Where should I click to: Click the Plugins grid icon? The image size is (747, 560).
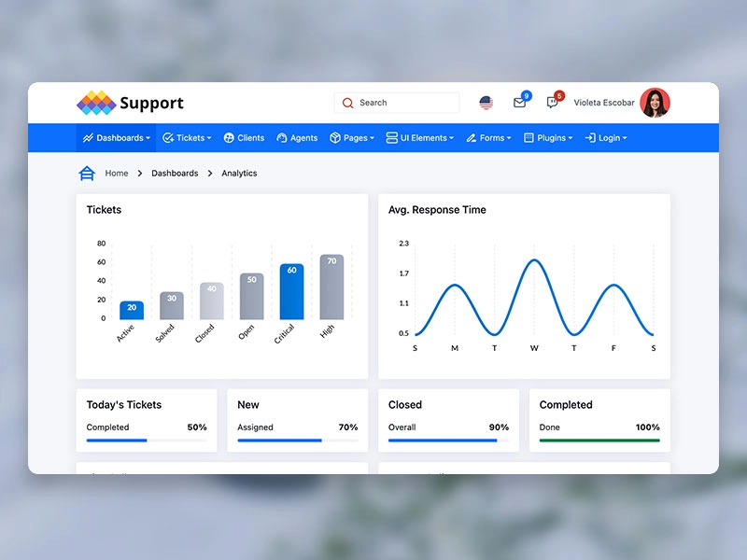529,138
